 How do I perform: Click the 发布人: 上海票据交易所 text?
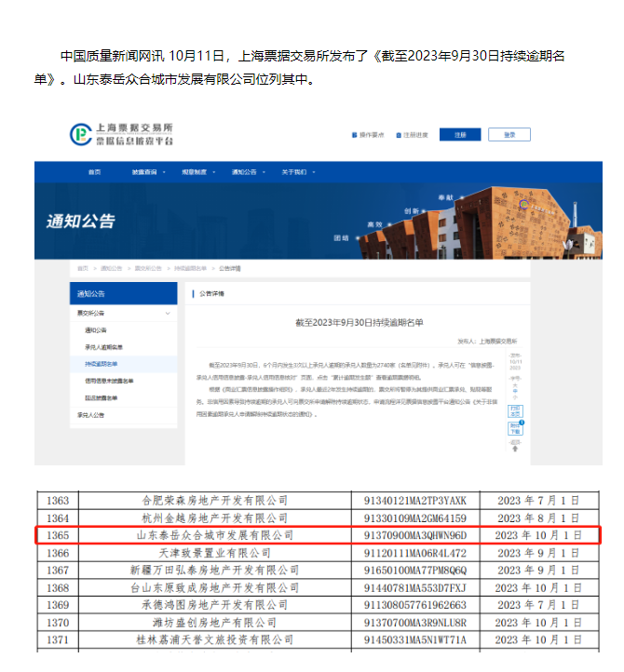[487, 342]
